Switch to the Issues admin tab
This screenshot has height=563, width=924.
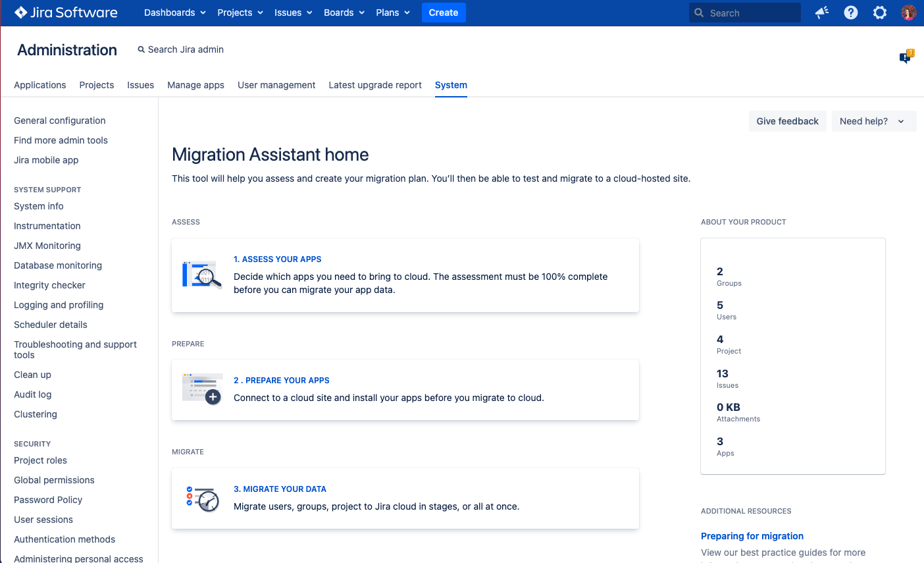(141, 85)
